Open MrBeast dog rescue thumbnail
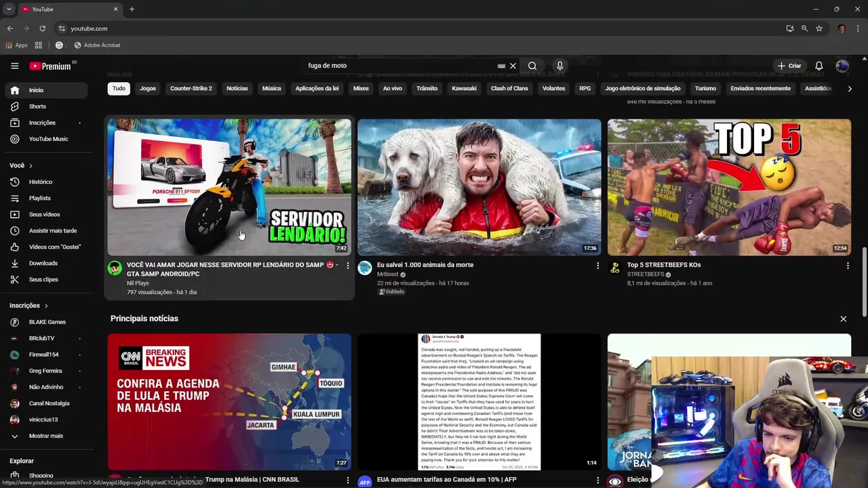Viewport: 868px width, 488px height. click(x=479, y=187)
